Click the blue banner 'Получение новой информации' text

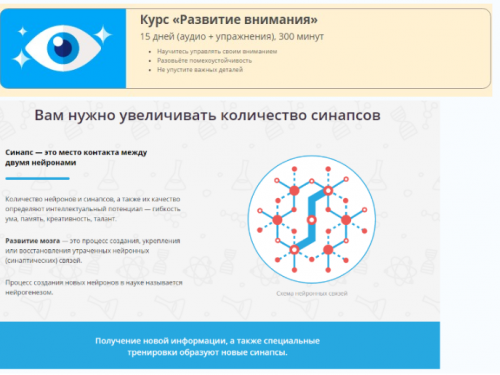coord(207,346)
